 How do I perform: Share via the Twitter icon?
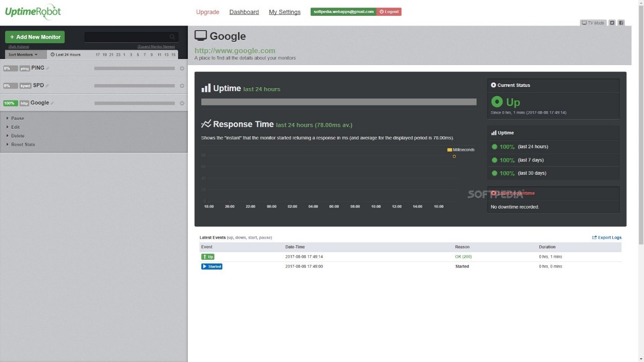(x=612, y=23)
